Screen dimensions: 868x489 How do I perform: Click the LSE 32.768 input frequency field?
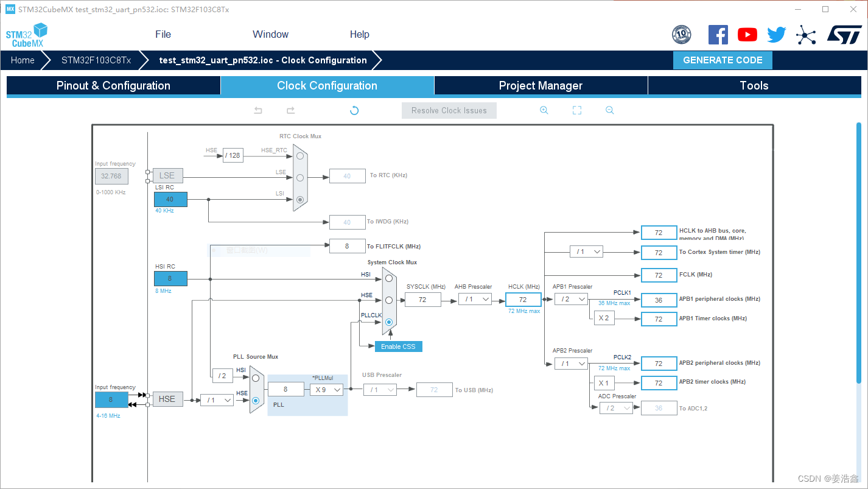pos(111,176)
